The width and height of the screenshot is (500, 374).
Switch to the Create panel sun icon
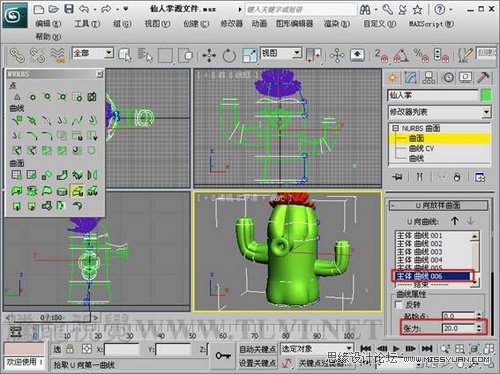393,78
